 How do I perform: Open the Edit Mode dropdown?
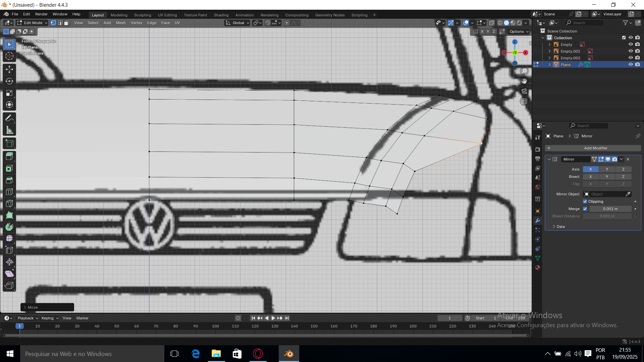pyautogui.click(x=32, y=23)
